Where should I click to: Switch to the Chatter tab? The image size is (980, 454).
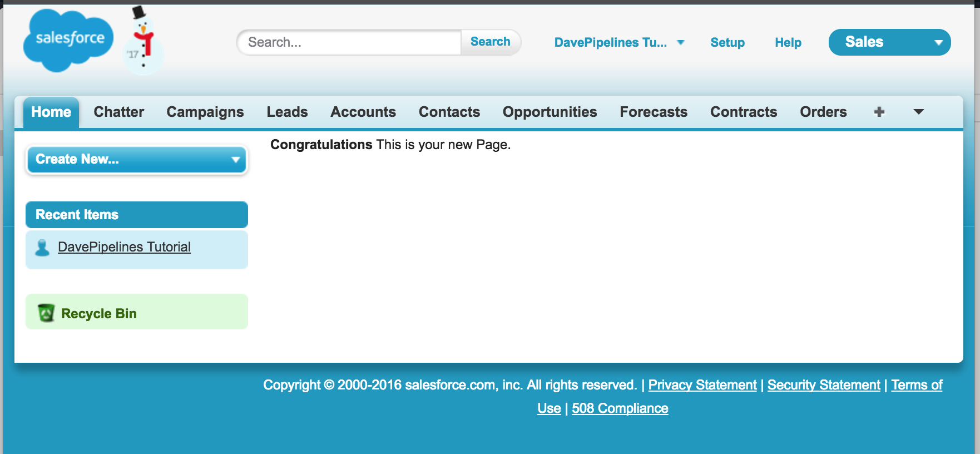click(118, 112)
